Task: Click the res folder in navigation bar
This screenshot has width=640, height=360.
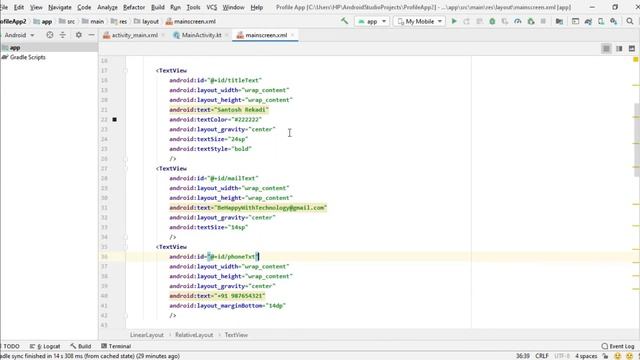Action: coord(119,21)
